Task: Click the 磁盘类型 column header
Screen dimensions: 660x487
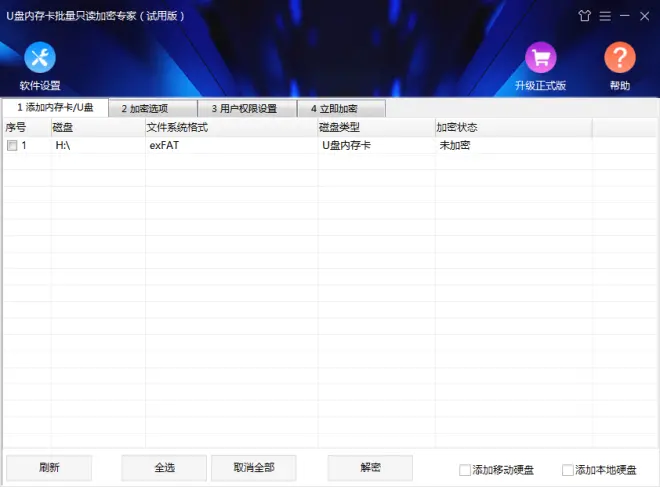Action: click(377, 128)
